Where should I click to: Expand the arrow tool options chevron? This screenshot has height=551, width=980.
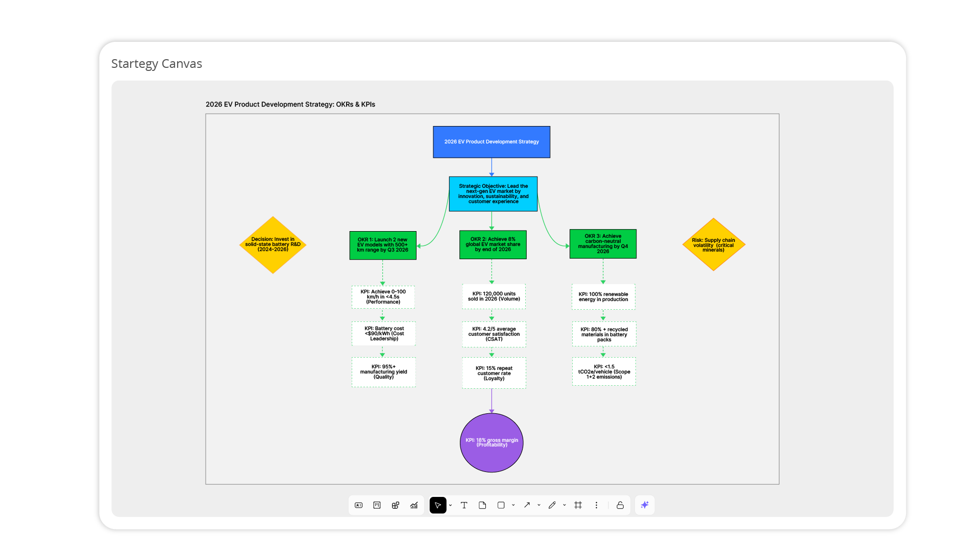[x=539, y=505]
